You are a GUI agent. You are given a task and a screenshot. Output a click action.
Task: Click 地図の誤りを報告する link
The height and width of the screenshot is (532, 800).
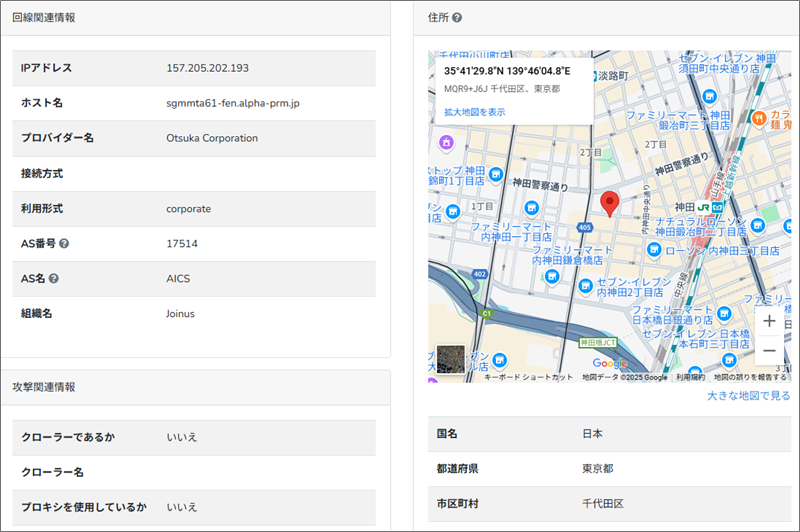(x=750, y=377)
